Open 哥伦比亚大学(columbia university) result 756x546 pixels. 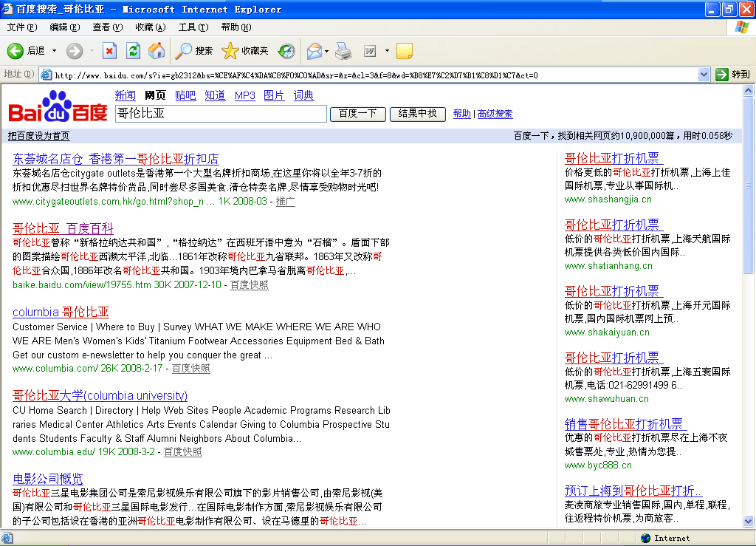[x=100, y=395]
